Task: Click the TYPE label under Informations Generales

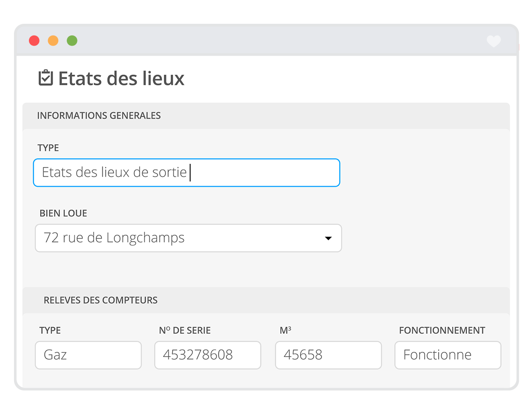Action: [x=48, y=148]
